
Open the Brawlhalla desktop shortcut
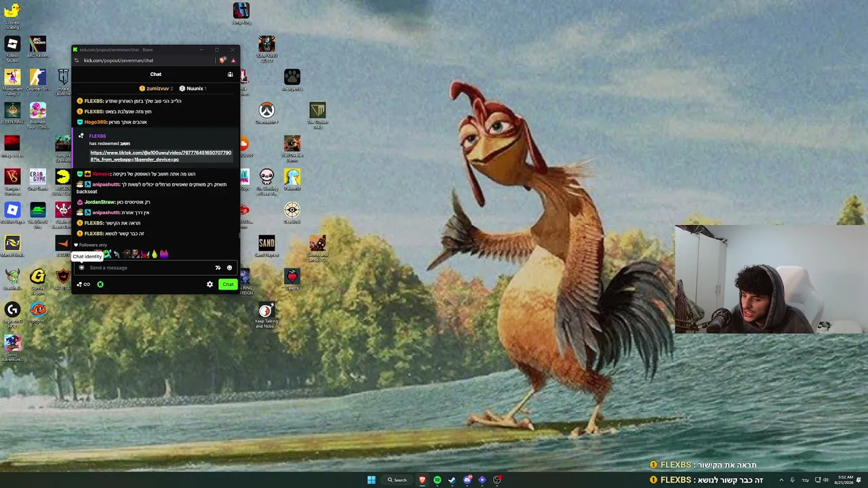coord(12,280)
